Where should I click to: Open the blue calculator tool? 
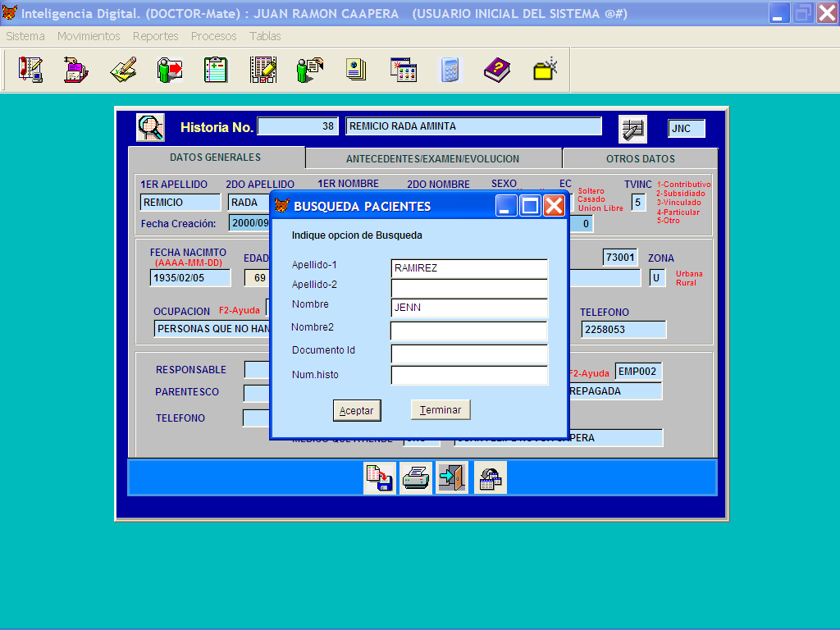(450, 70)
